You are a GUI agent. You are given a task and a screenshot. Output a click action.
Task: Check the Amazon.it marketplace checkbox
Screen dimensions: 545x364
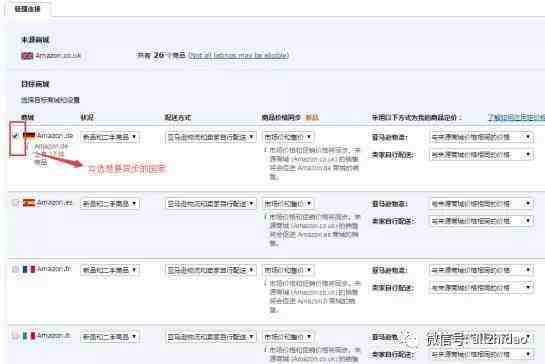point(15,336)
